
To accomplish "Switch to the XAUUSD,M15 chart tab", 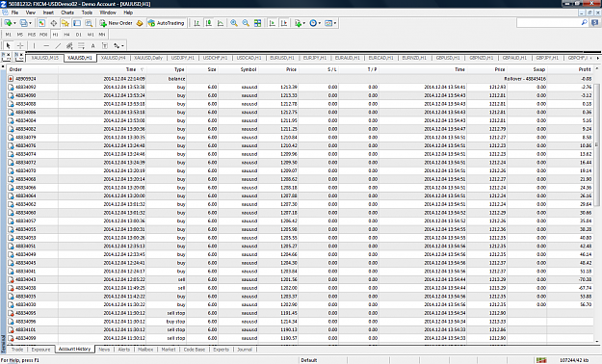I will coord(45,58).
